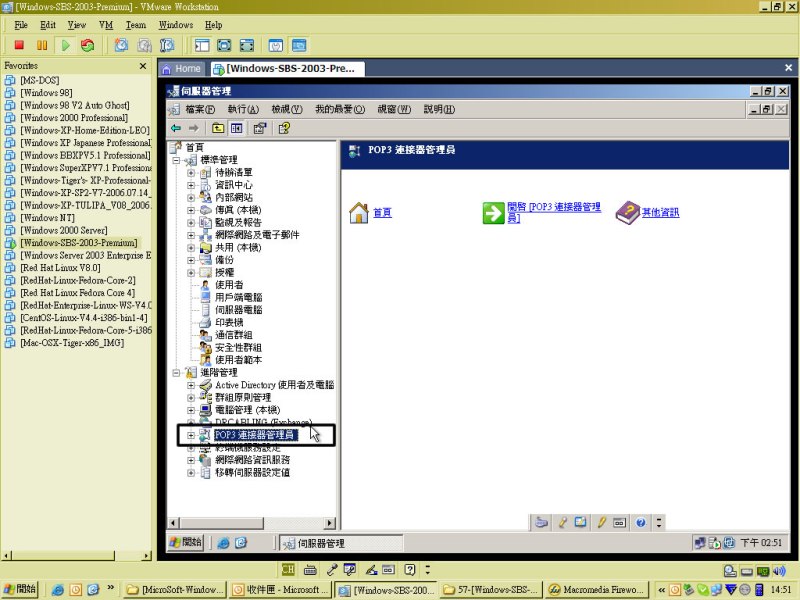Expand the POP3 連接器管理員 tree node

(191, 435)
